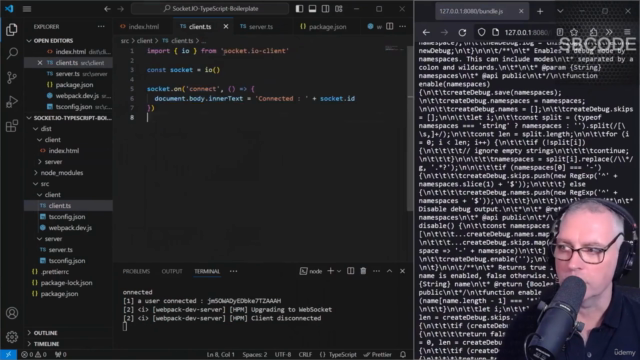Select TypeScript language mode status item
This screenshot has height=360, width=640.
click(x=338, y=355)
